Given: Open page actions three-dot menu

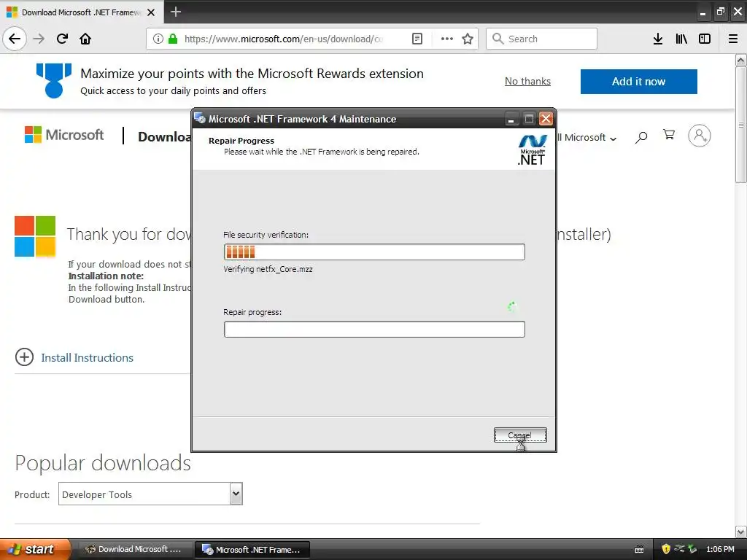Looking at the screenshot, I should (x=447, y=39).
